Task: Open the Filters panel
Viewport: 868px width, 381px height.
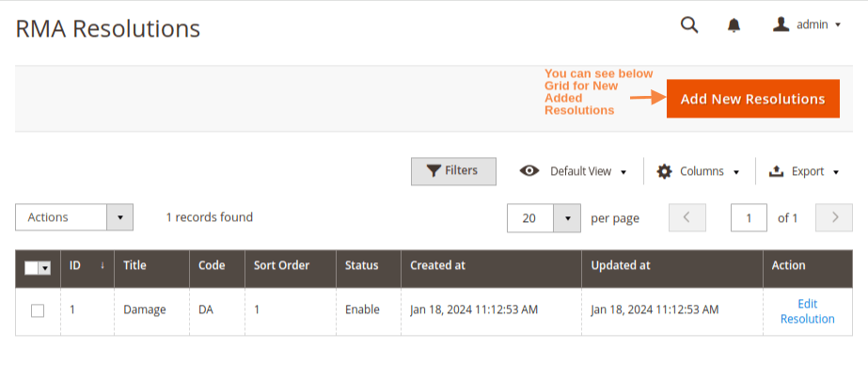Action: click(x=453, y=171)
